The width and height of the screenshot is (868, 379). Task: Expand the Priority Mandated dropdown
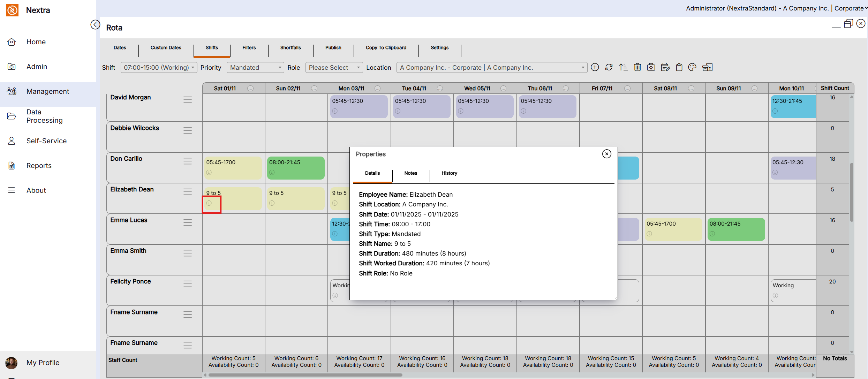[255, 68]
